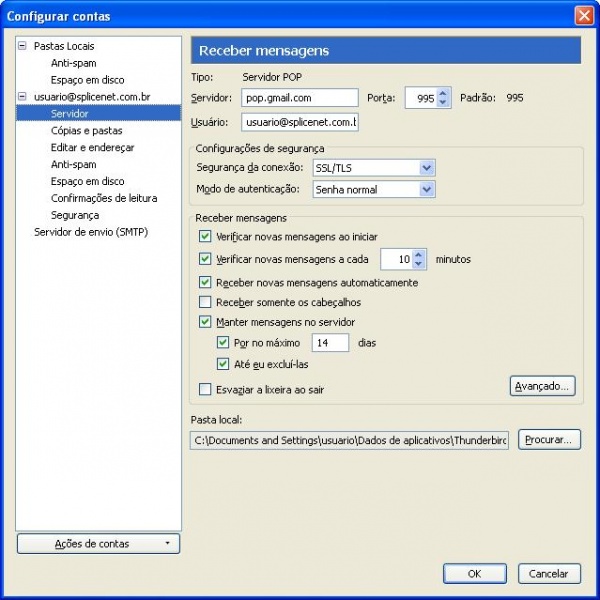Toggle Verificar novas mensagens ao iniciar
Screen dimensions: 600x600
[x=205, y=236]
